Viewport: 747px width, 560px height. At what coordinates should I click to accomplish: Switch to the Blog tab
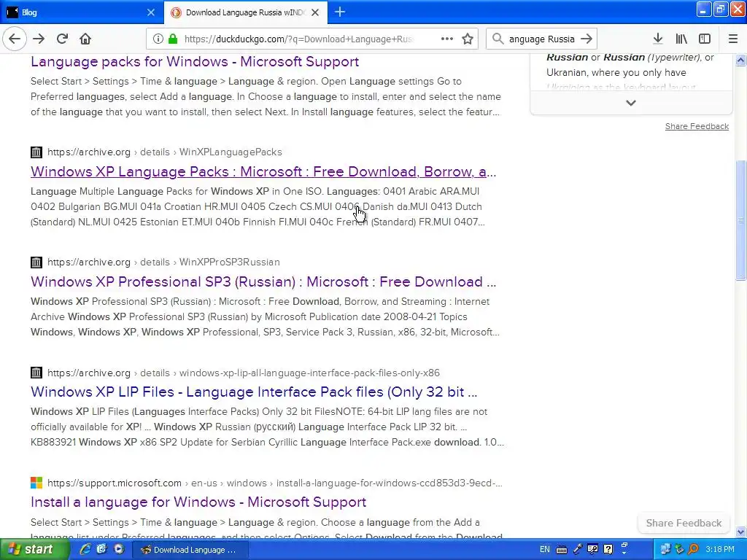[82, 12]
